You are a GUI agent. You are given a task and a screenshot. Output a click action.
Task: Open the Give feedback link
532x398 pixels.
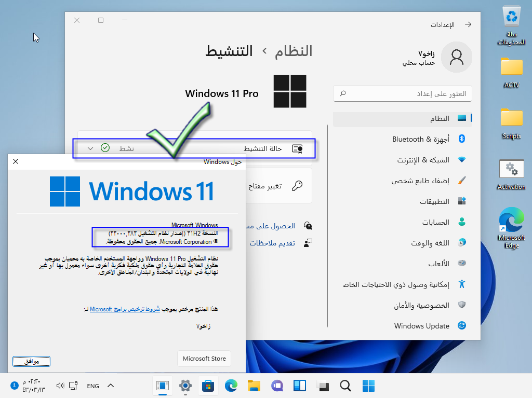pos(272,243)
